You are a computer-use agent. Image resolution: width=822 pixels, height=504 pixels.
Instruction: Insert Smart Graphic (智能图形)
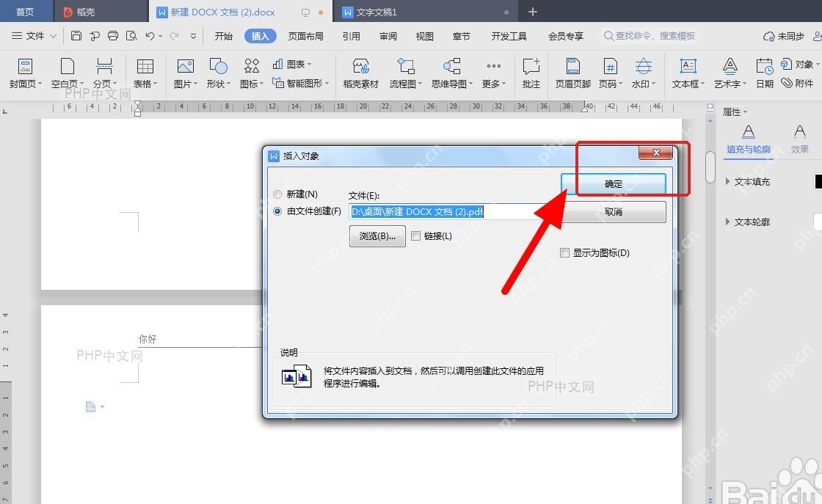pyautogui.click(x=300, y=83)
